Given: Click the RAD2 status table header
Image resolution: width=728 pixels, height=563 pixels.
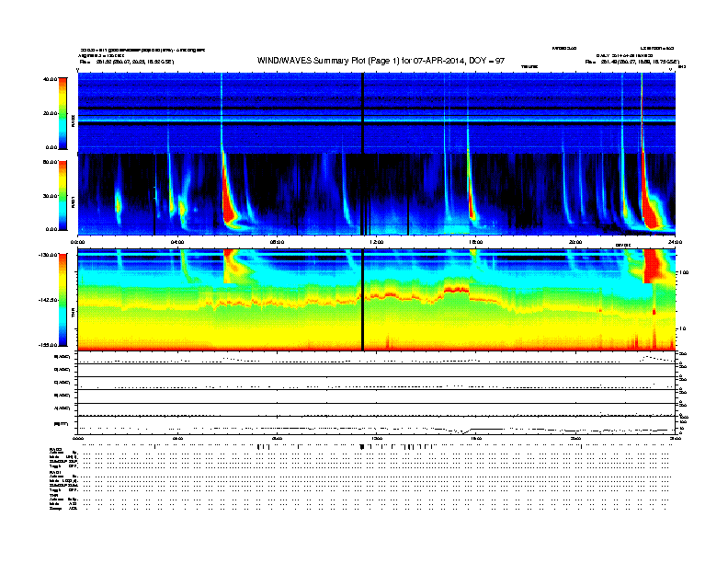Looking at the screenshot, I should 55,448.
